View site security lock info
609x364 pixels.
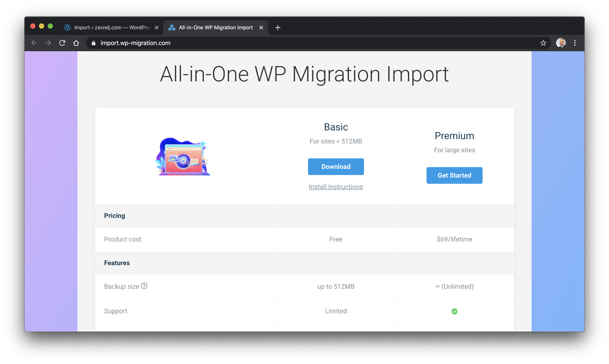[x=93, y=43]
